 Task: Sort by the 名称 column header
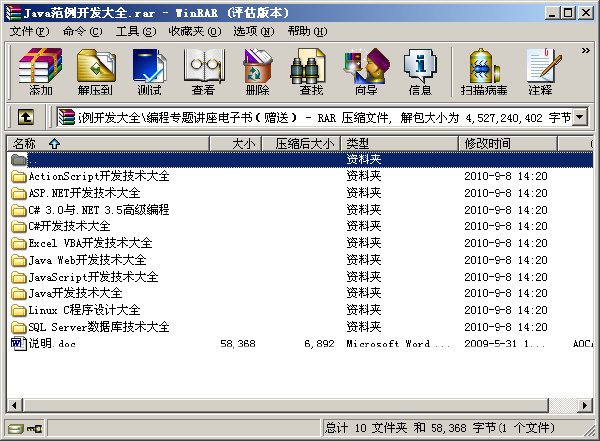pos(108,144)
